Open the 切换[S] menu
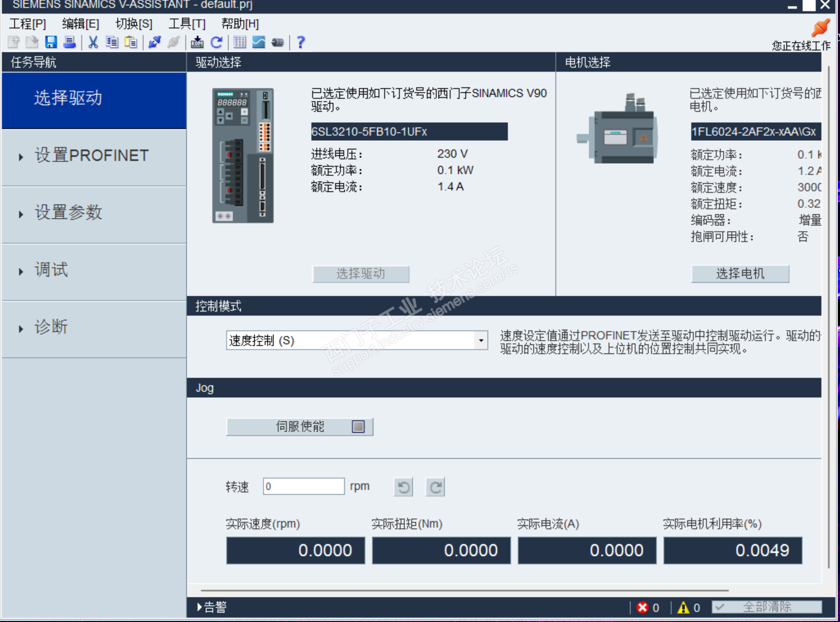 coord(134,24)
